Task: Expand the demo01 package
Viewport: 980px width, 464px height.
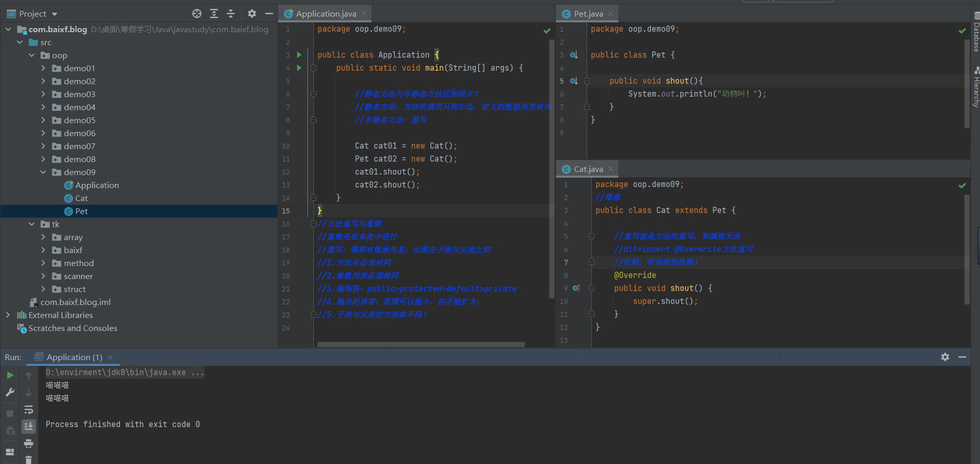Action: [43, 69]
